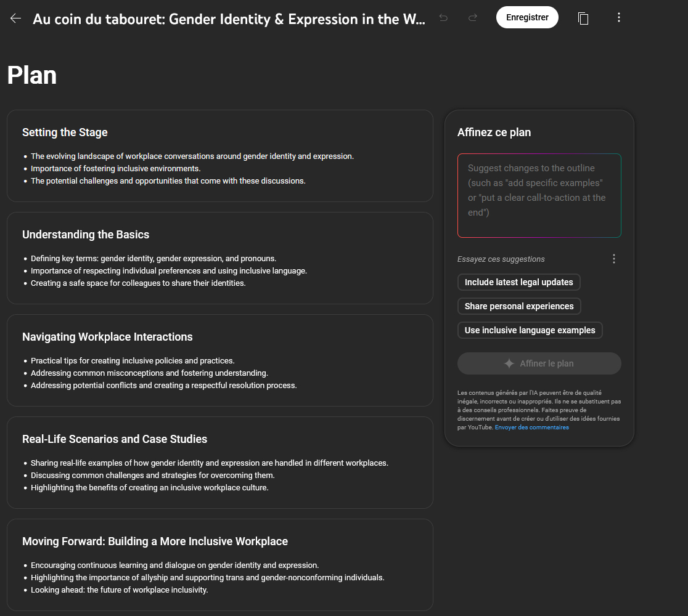688x616 pixels.
Task: Choose the 'Share personal experiences' suggestion chip
Action: pyautogui.click(x=519, y=306)
